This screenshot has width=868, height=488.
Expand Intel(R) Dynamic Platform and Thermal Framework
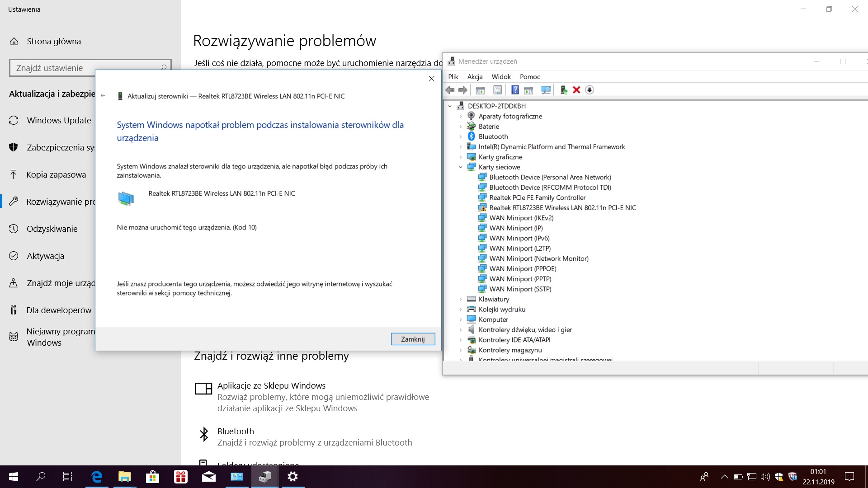pyautogui.click(x=461, y=147)
